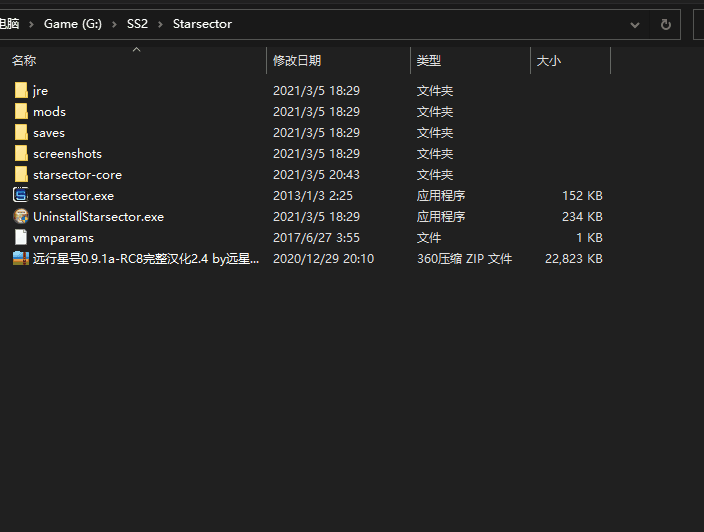Select the vmparams file icon
Image resolution: width=704 pixels, height=532 pixels.
click(x=21, y=237)
